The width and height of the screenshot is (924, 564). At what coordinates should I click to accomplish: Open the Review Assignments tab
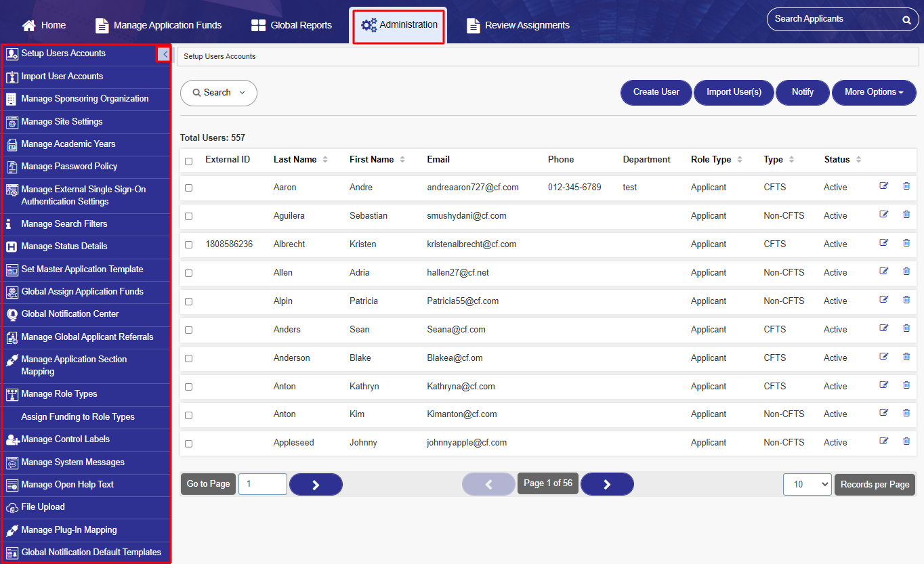[x=518, y=25]
